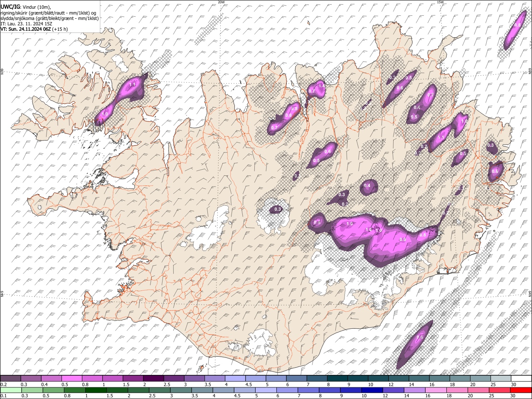Select the light pink 16–18 legend swatch

tap(436, 390)
